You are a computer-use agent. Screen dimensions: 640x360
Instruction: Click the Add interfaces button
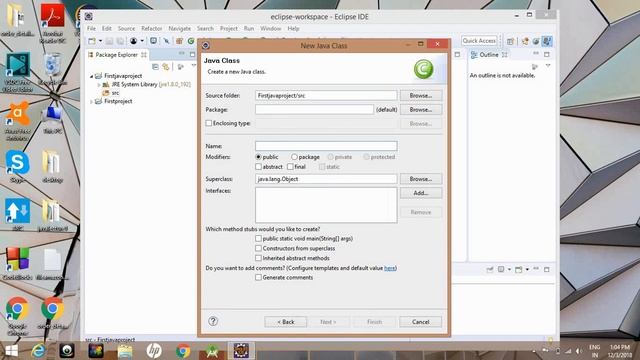pyautogui.click(x=421, y=193)
